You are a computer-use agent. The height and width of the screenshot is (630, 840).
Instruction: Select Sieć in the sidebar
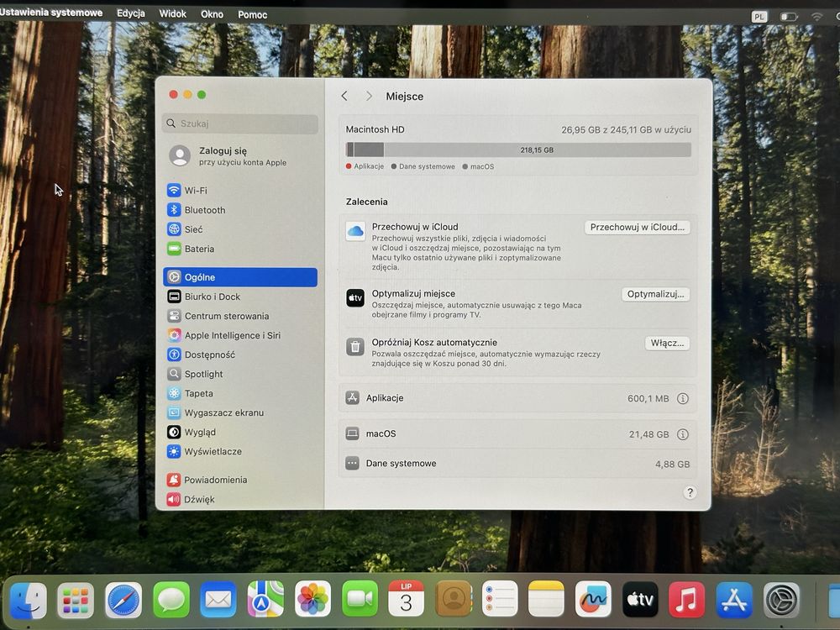tap(240, 229)
